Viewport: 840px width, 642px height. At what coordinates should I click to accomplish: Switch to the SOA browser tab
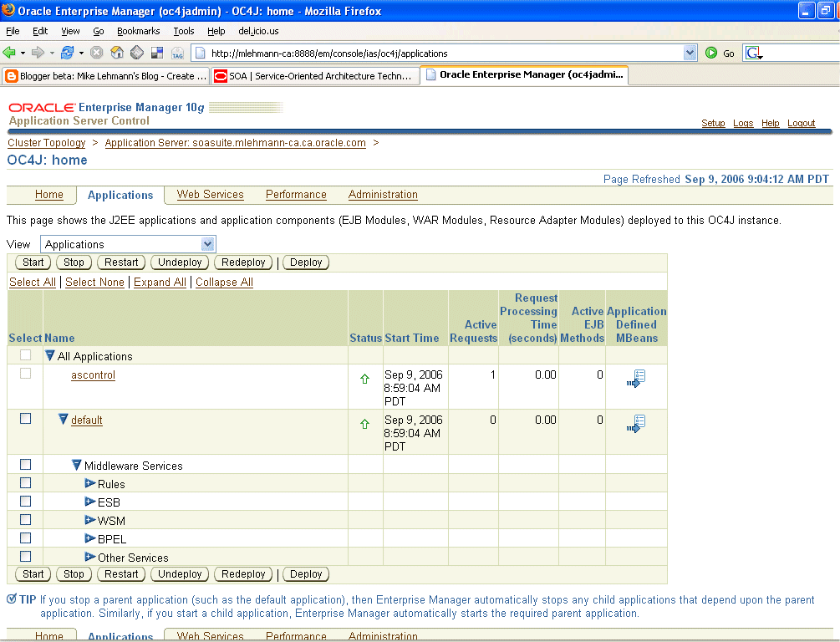click(316, 76)
